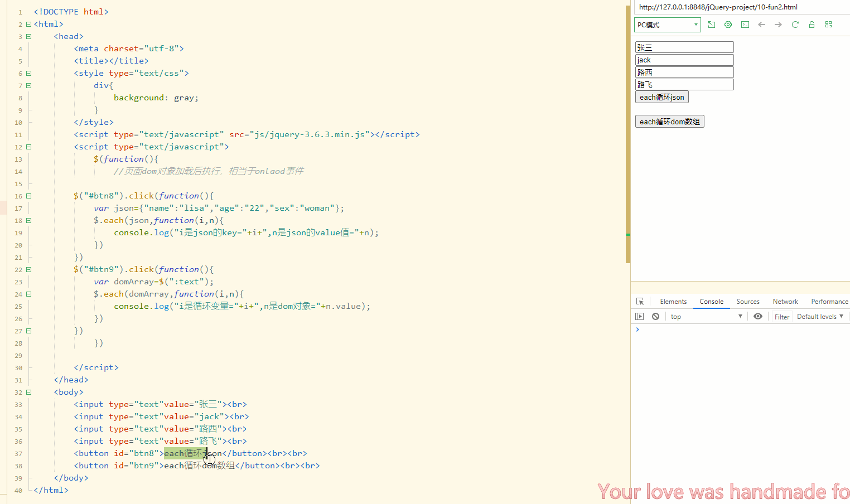The width and height of the screenshot is (850, 504).
Task: Click line number 17 in gutter
Action: click(18, 209)
